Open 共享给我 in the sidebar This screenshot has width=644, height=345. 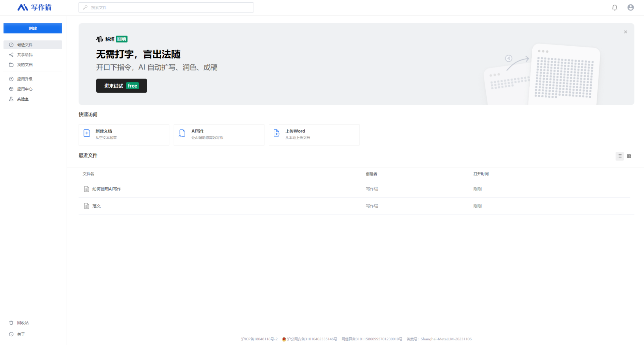pyautogui.click(x=33, y=55)
